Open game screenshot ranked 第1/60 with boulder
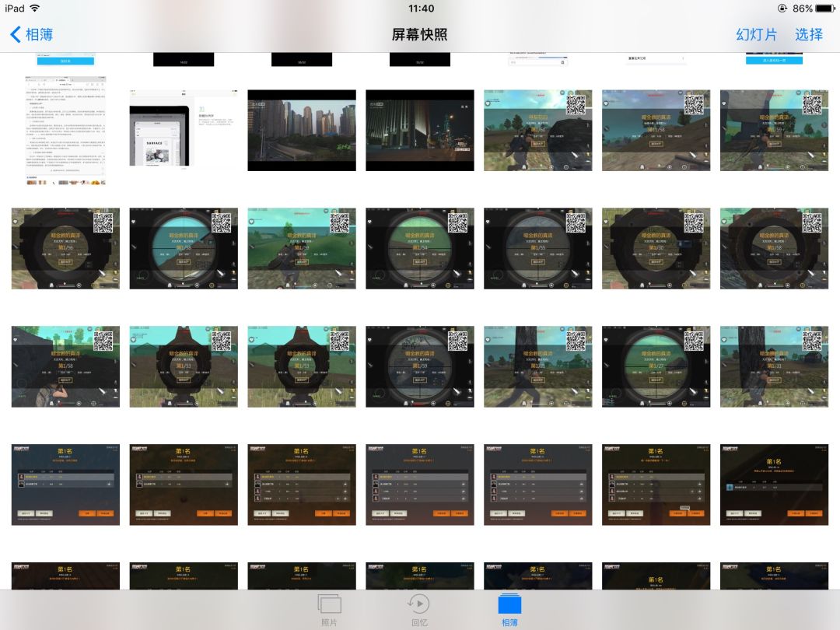Viewport: 840px width, 630px height. tap(538, 130)
